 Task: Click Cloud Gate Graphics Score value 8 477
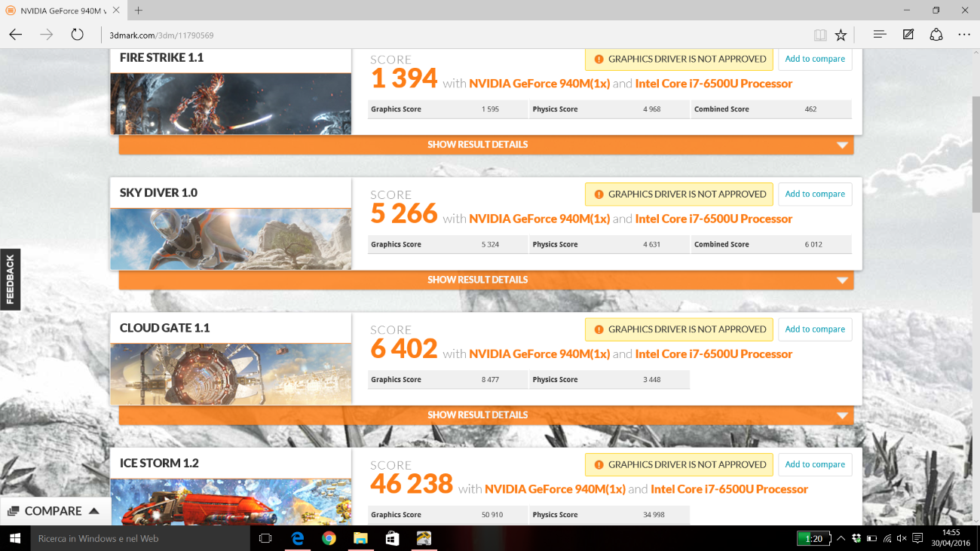[490, 380]
